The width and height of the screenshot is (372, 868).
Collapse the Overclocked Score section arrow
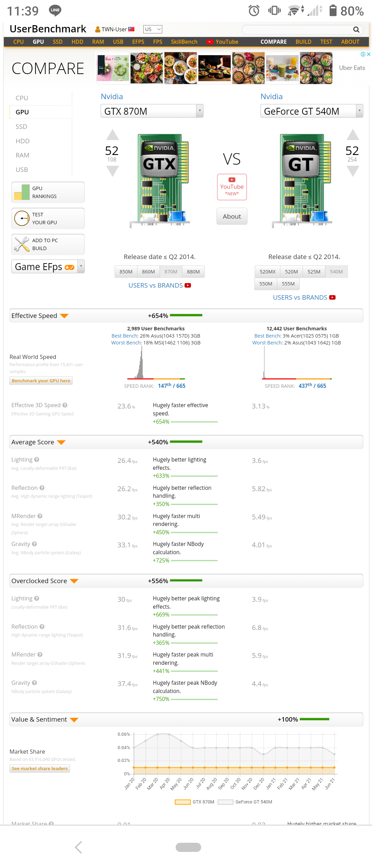pos(74,581)
